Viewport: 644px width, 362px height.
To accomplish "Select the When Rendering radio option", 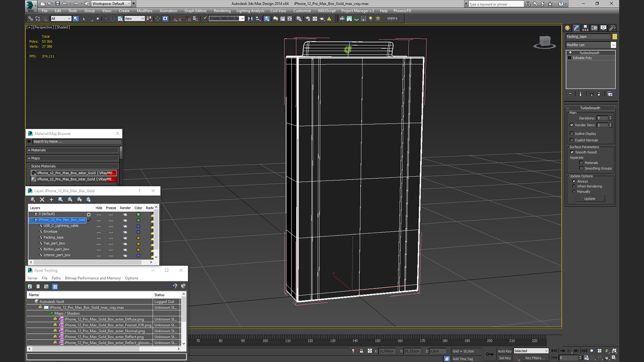I will (574, 186).
